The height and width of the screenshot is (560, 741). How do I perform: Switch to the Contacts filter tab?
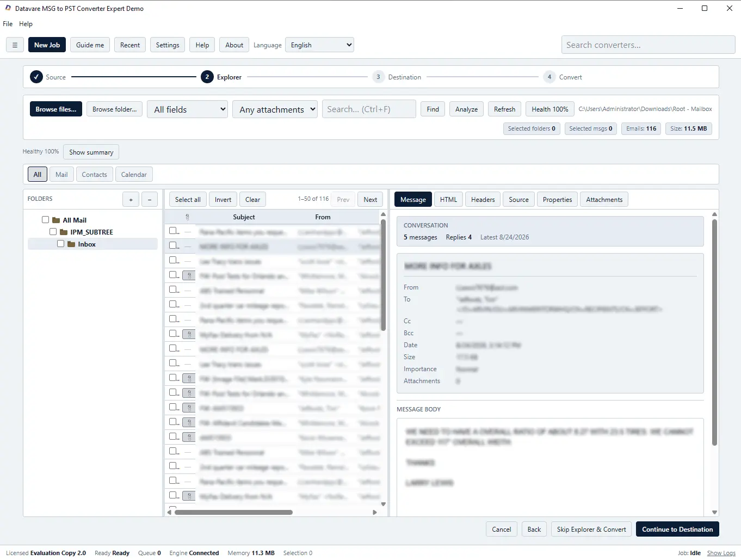[94, 175]
